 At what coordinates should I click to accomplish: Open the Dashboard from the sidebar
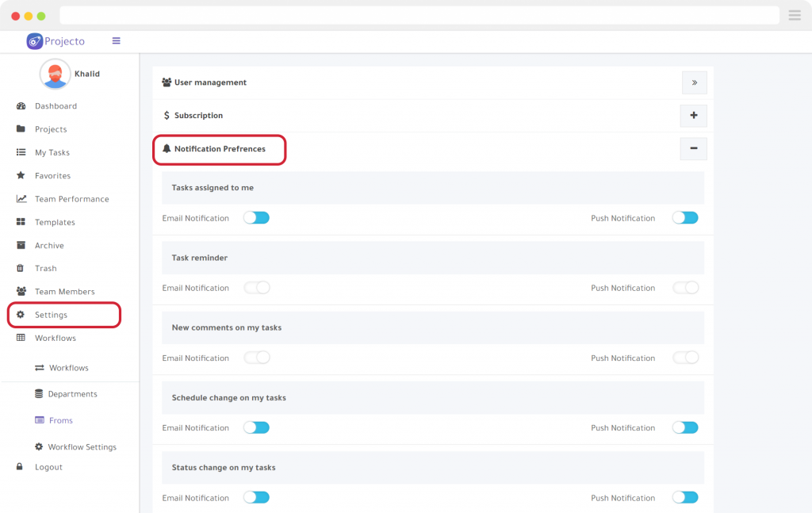coord(56,105)
